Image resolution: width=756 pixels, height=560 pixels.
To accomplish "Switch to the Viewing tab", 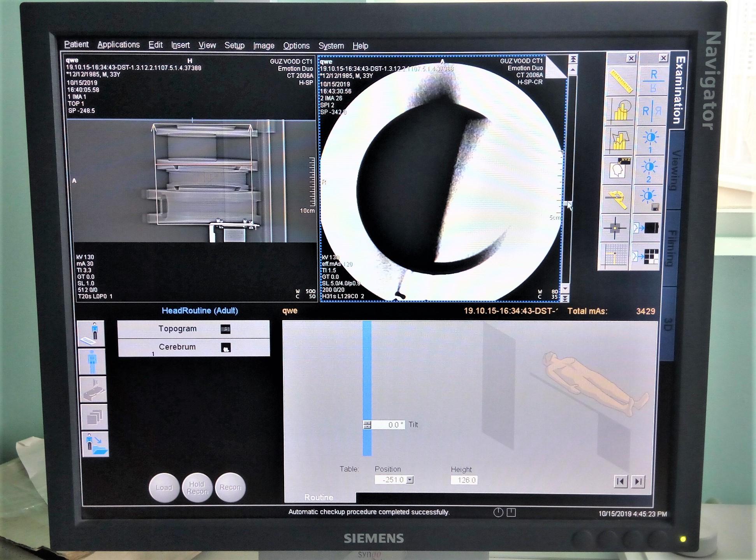I will coord(676,170).
